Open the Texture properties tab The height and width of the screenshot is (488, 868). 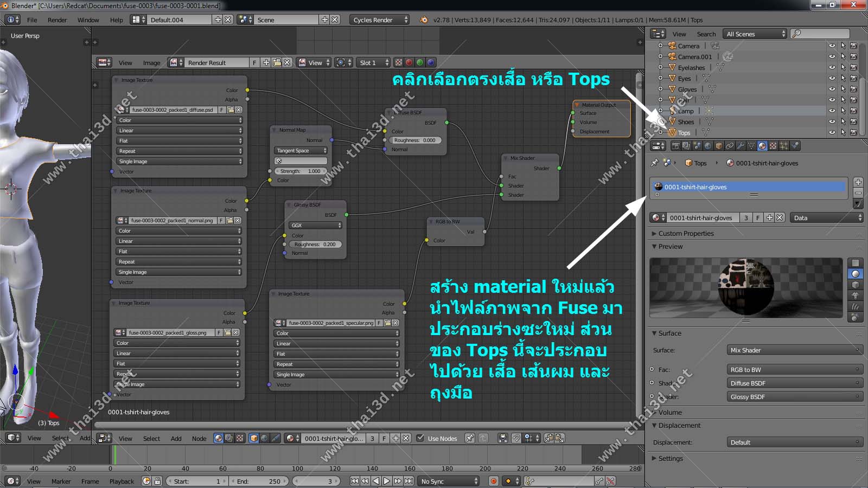[x=773, y=146]
